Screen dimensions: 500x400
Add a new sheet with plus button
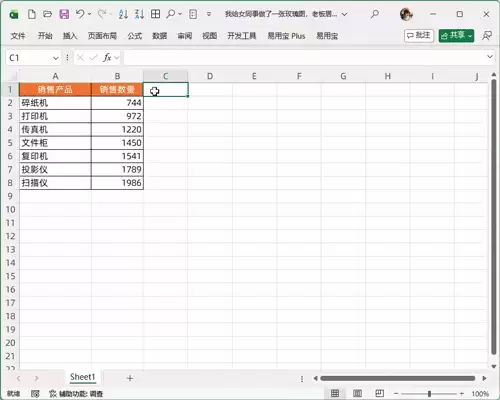click(x=130, y=378)
